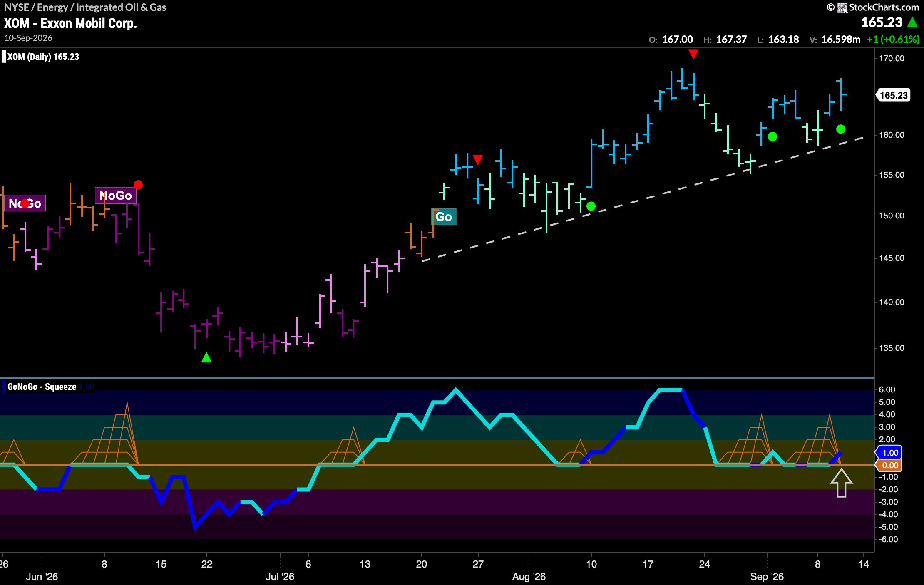Click the 160.00 price axis label

click(x=892, y=135)
